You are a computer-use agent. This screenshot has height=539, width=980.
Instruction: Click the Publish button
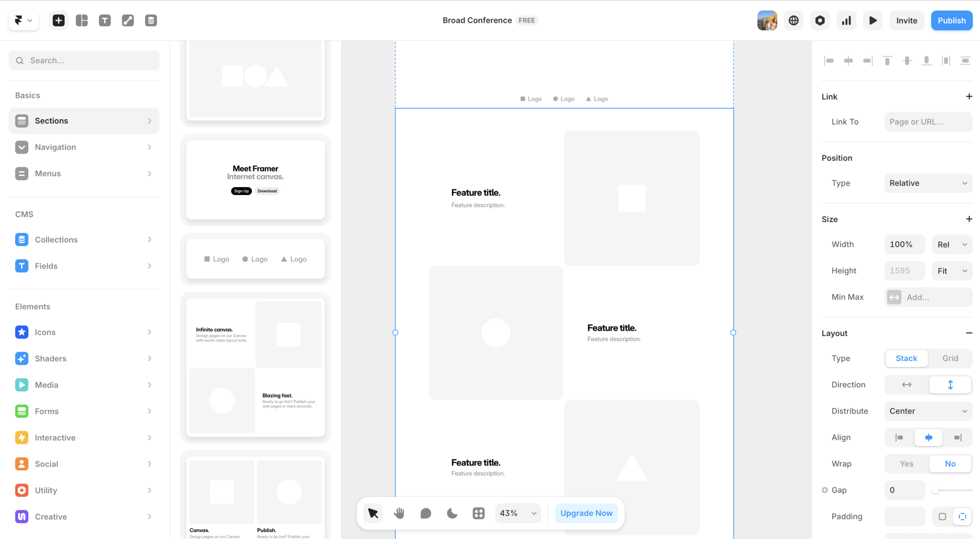952,20
